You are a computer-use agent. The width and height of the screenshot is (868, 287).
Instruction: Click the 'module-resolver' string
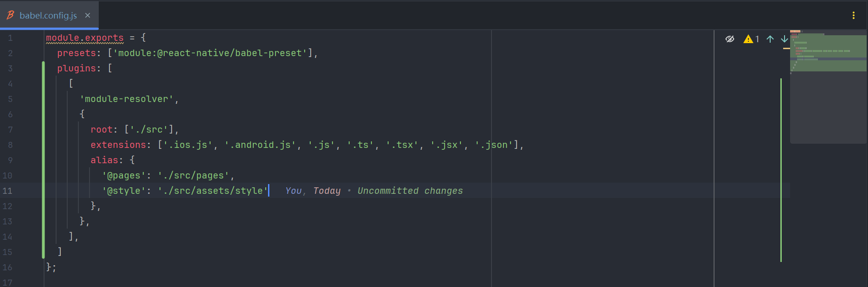127,99
